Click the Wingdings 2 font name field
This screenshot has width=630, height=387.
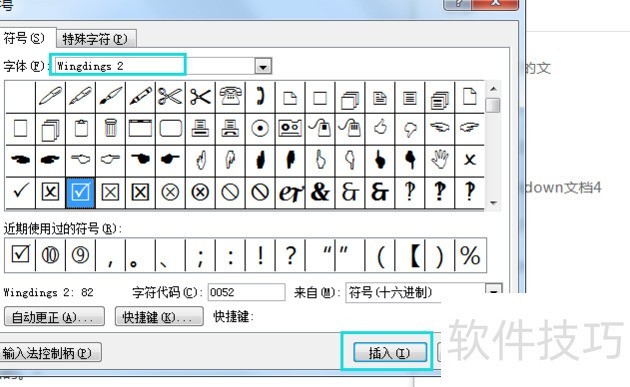[x=155, y=66]
